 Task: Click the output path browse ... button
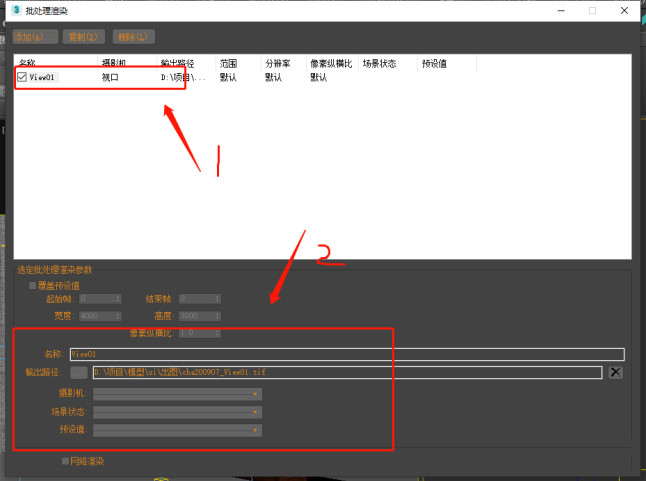coord(79,372)
